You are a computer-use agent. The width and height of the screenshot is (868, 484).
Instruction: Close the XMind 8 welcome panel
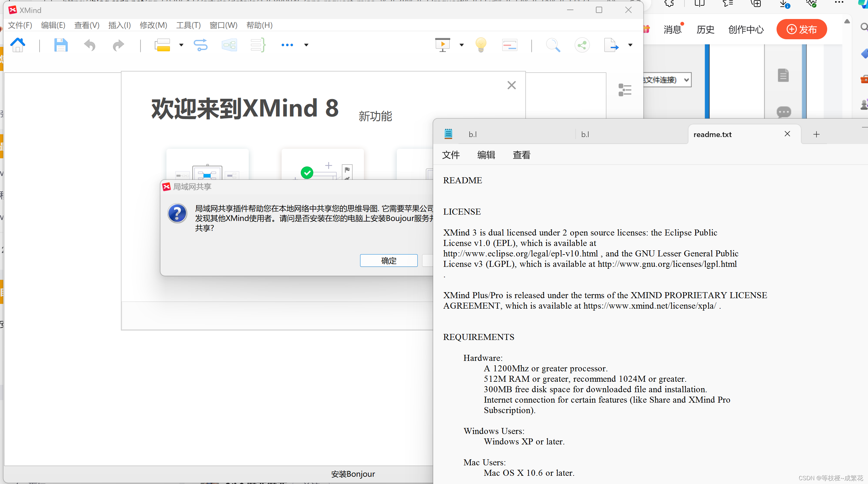pos(511,85)
